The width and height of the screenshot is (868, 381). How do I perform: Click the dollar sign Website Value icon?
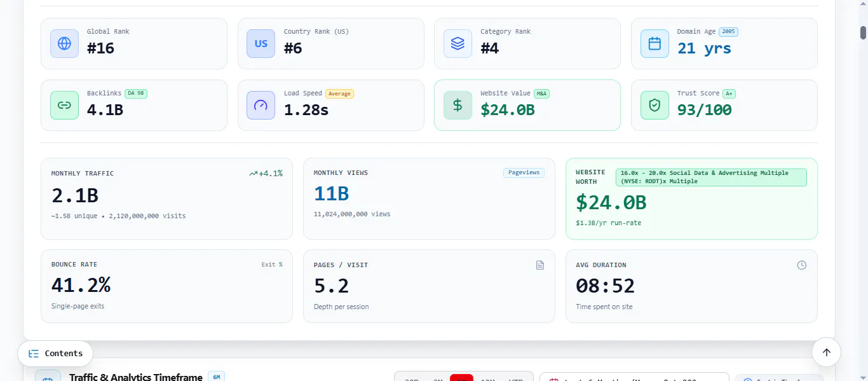(458, 106)
